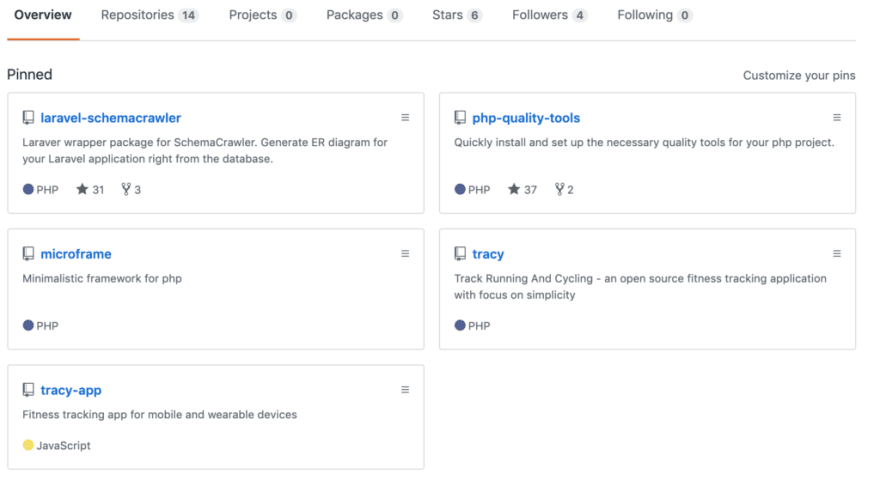
Task: Open the Followers tab
Action: (549, 15)
